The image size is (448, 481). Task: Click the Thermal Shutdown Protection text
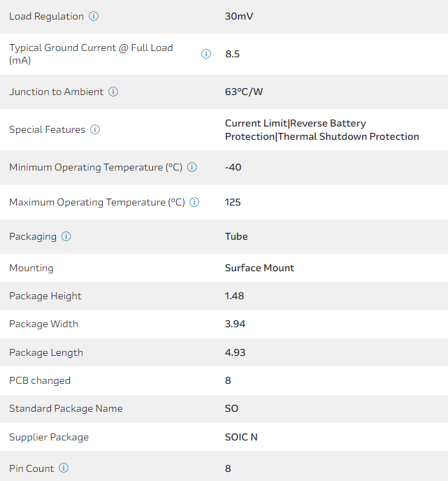pos(349,136)
